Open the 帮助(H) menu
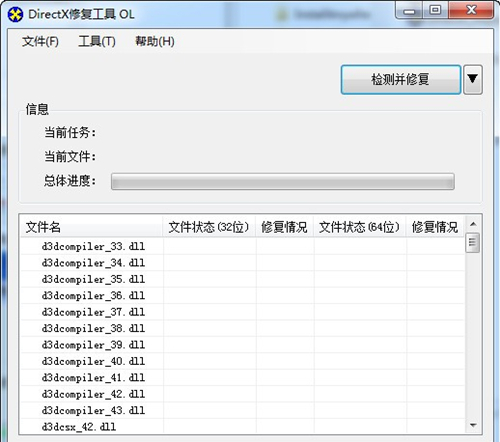Screen dimensions: 500x442 tap(155, 42)
